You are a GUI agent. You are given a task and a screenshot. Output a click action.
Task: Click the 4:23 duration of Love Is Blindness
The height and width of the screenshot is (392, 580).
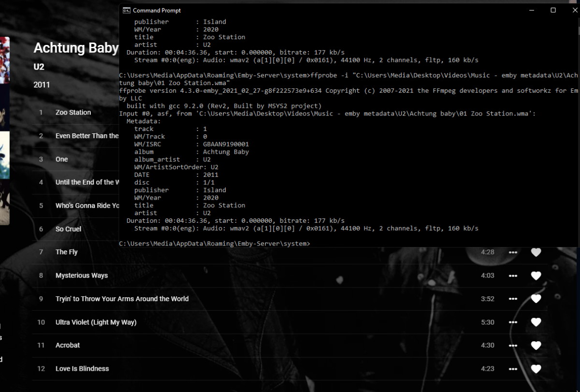pos(488,369)
